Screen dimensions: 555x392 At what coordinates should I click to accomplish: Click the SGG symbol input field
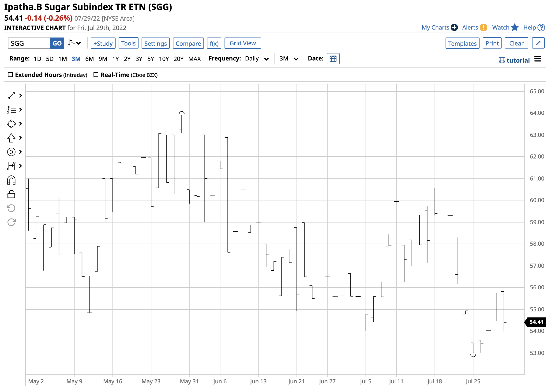click(x=29, y=44)
